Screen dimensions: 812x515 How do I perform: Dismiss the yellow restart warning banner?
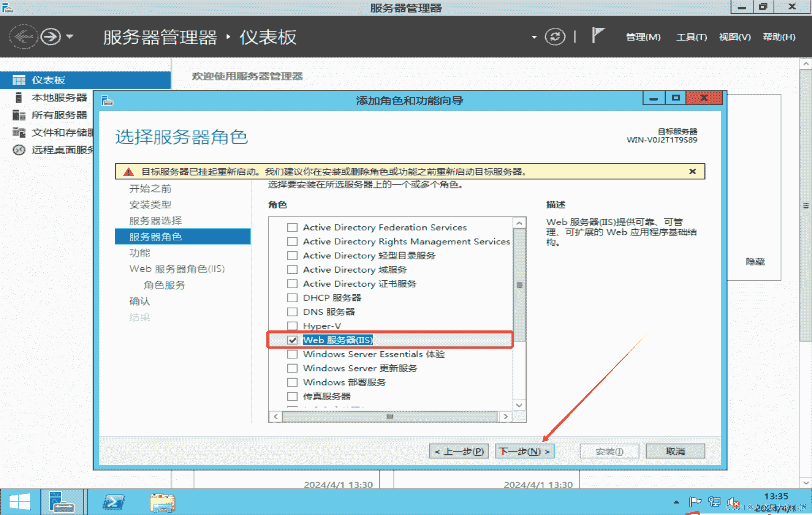point(692,172)
